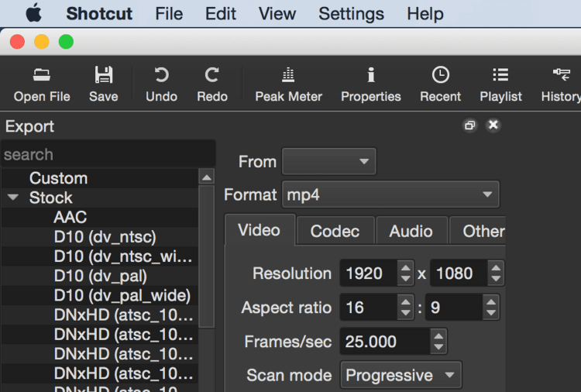Increase the resolution width value
This screenshot has width=581, height=392.
tap(406, 267)
